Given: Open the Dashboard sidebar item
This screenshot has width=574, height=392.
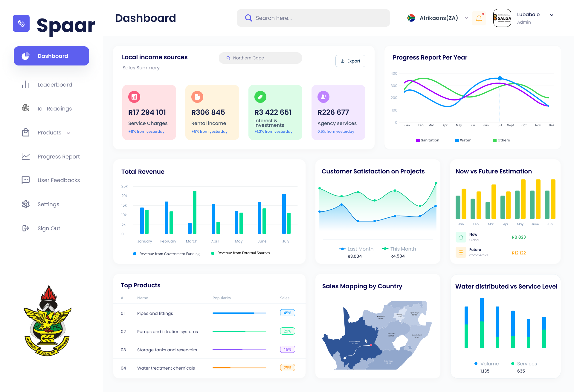Looking at the screenshot, I should [x=51, y=56].
